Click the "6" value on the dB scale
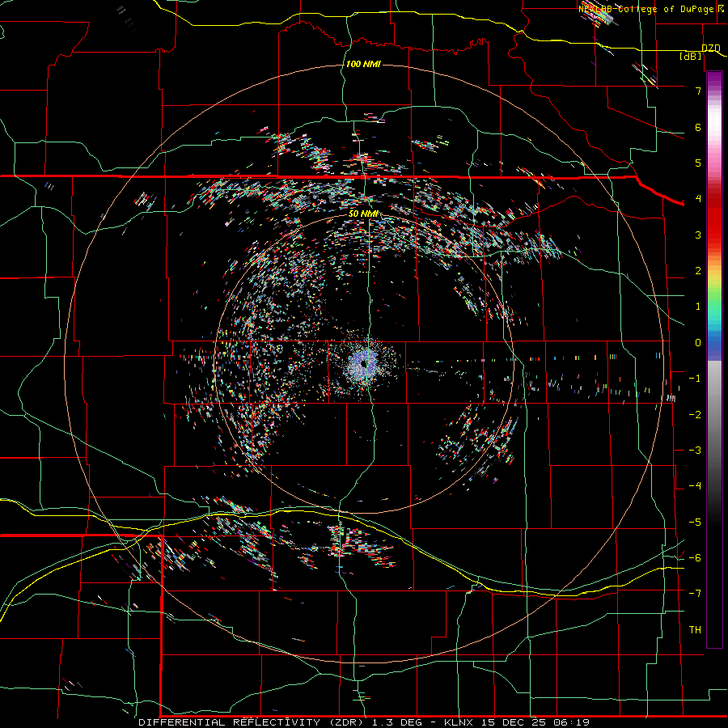 (698, 127)
